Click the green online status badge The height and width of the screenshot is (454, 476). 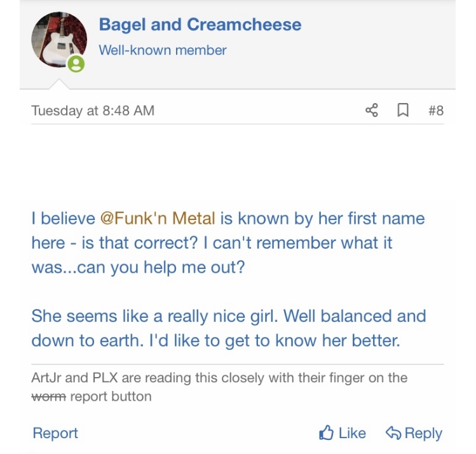coord(76,64)
